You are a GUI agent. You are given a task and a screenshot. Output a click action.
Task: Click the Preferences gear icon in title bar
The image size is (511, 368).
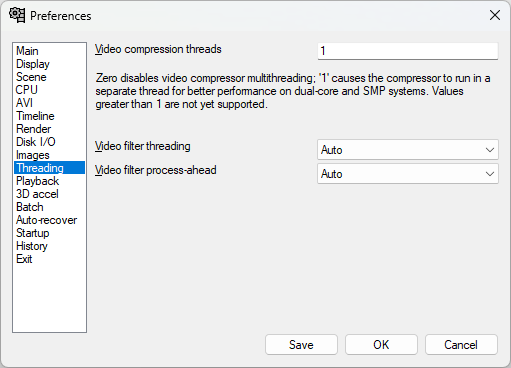pyautogui.click(x=17, y=15)
